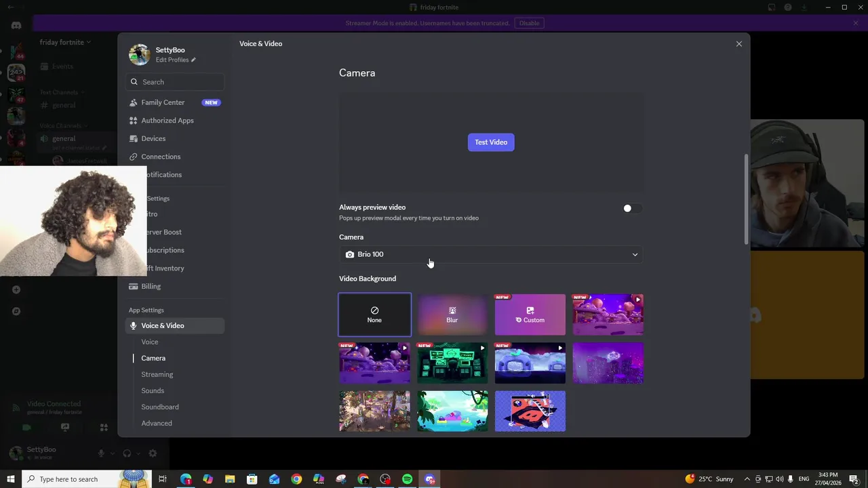Switch to the Voice sub-tab
Screen dimensions: 868x488
point(150,342)
